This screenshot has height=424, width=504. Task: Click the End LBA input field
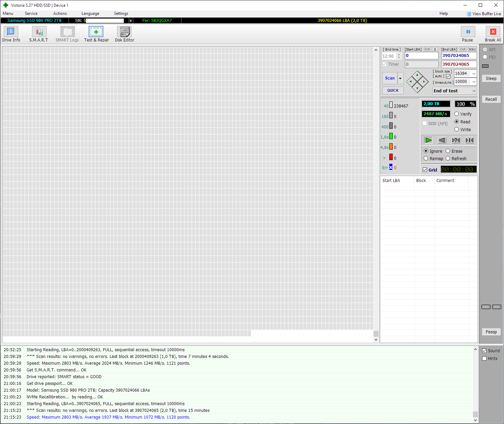coord(459,56)
